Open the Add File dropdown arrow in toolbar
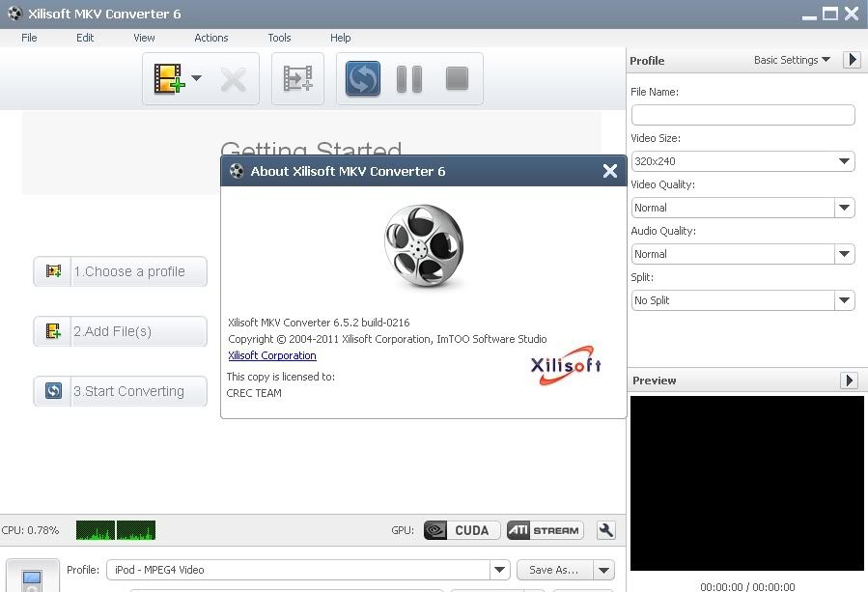This screenshot has height=592, width=868. coord(196,78)
